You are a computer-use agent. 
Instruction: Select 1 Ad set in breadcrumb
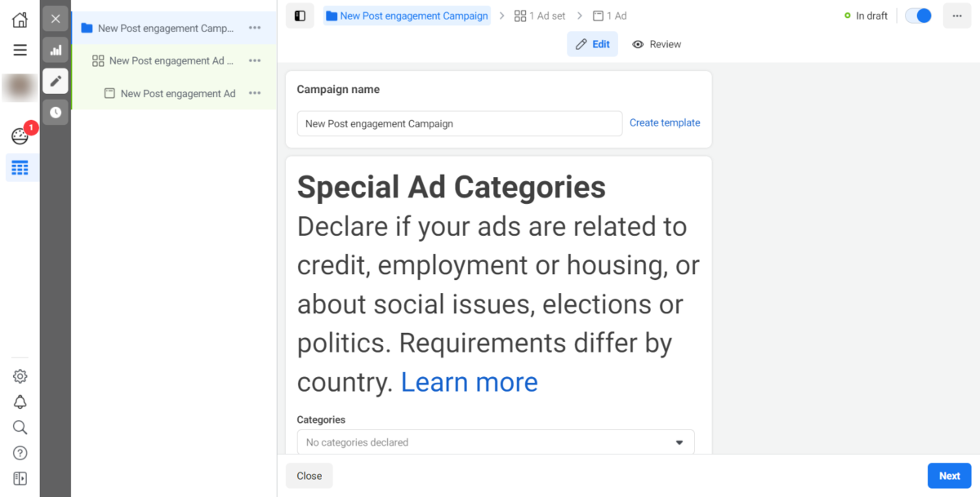[540, 16]
